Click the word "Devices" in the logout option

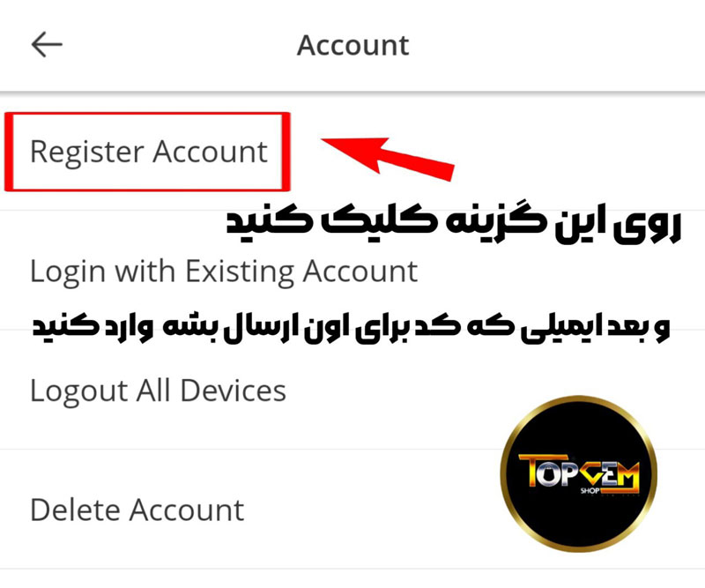tap(234, 391)
